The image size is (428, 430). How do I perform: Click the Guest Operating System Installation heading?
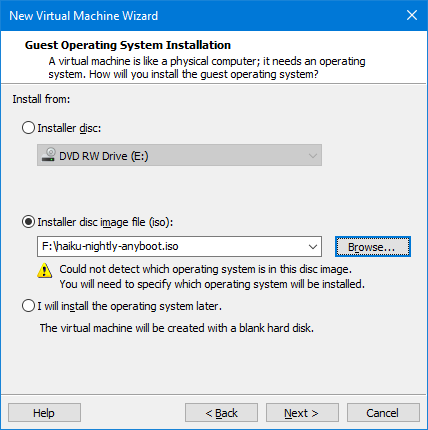pyautogui.click(x=128, y=45)
